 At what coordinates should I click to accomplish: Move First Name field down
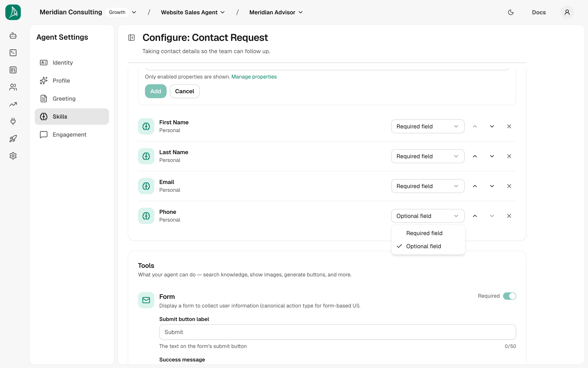coord(492,126)
